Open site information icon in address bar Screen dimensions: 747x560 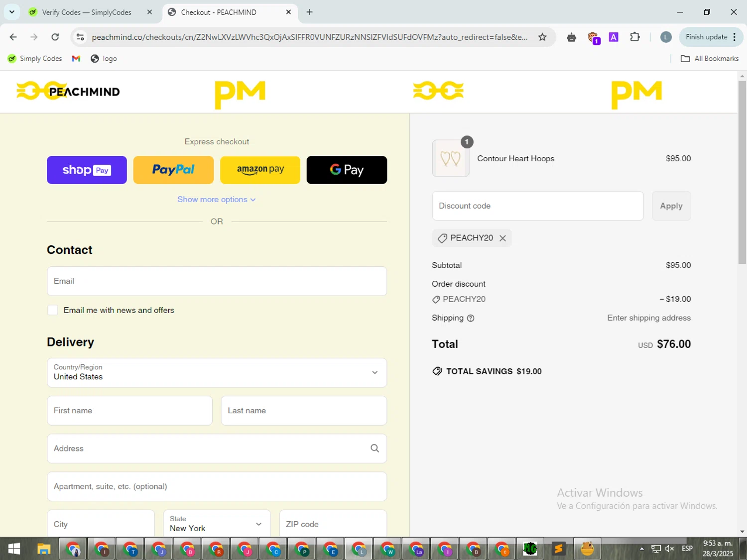tap(80, 37)
